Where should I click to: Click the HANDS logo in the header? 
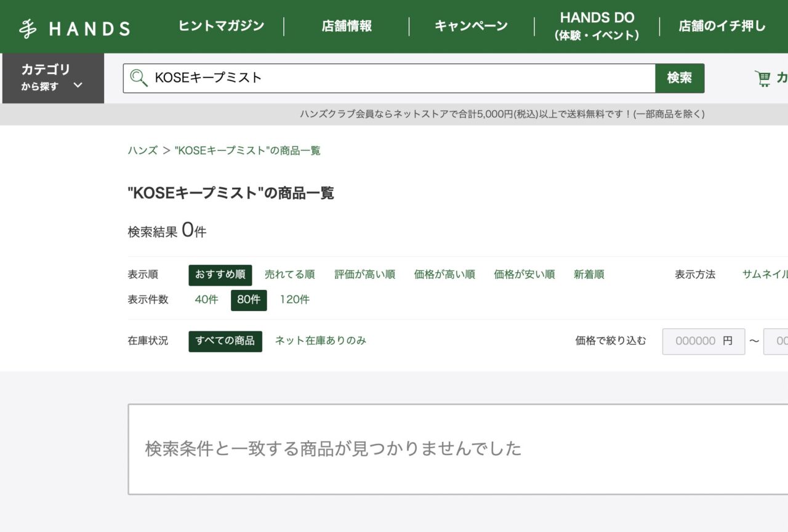click(74, 28)
